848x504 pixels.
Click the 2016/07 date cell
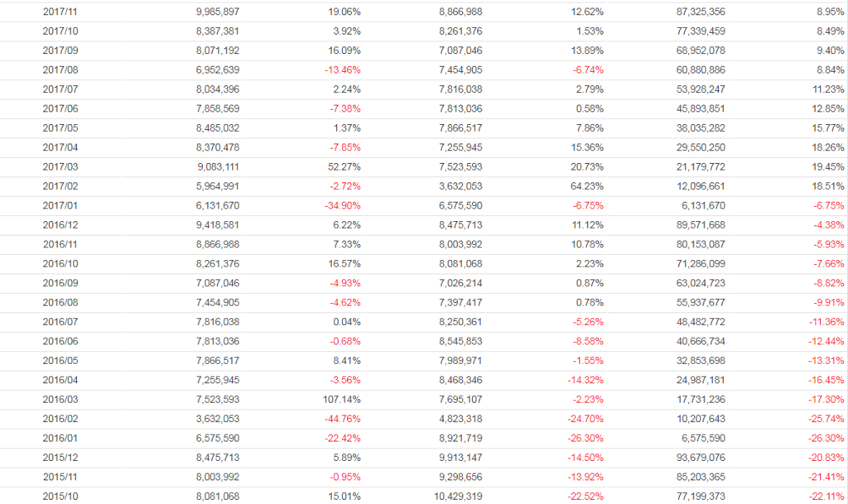[x=60, y=322]
